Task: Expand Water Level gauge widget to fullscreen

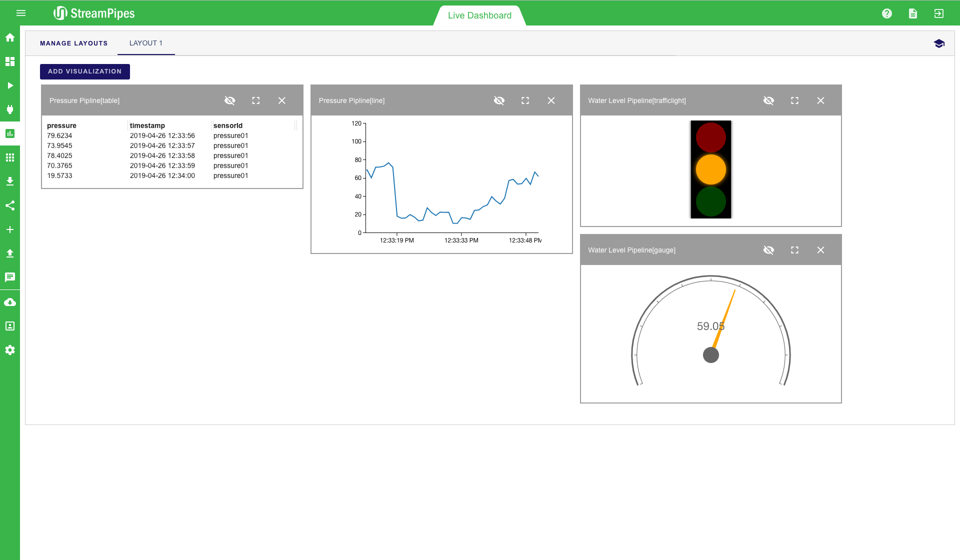Action: pyautogui.click(x=794, y=250)
